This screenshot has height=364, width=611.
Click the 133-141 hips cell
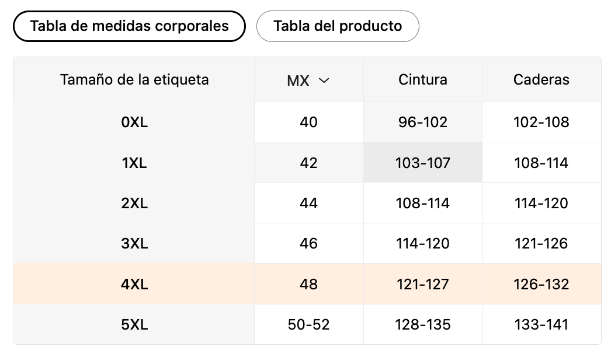pos(541,324)
